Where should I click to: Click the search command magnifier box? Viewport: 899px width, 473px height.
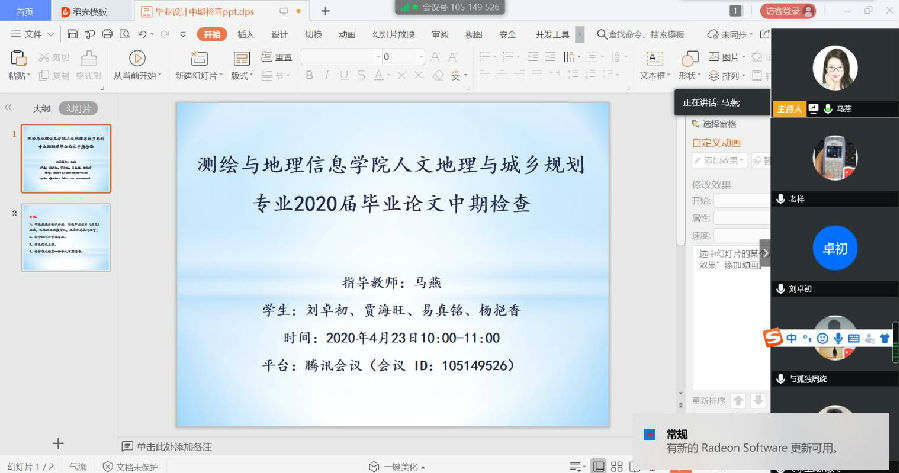(x=640, y=34)
